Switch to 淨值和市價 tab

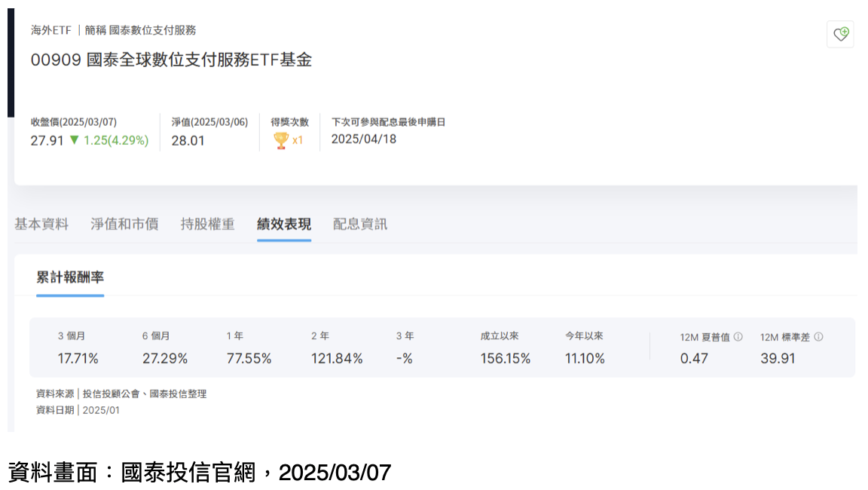pyautogui.click(x=124, y=224)
